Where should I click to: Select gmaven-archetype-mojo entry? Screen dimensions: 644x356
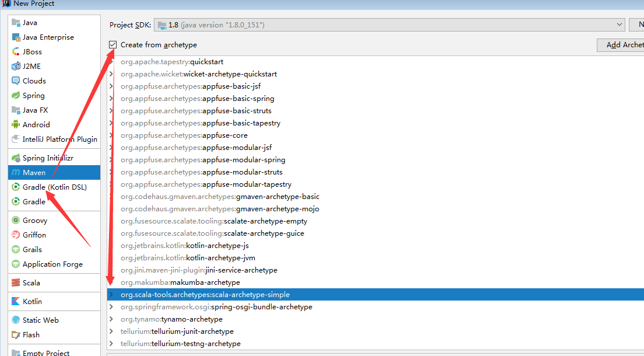(x=220, y=209)
